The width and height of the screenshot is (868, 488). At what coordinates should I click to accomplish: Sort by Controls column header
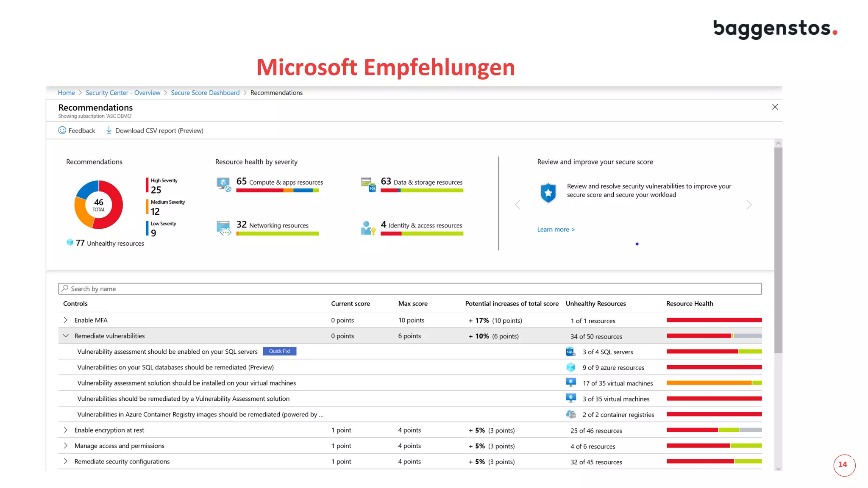click(x=75, y=303)
